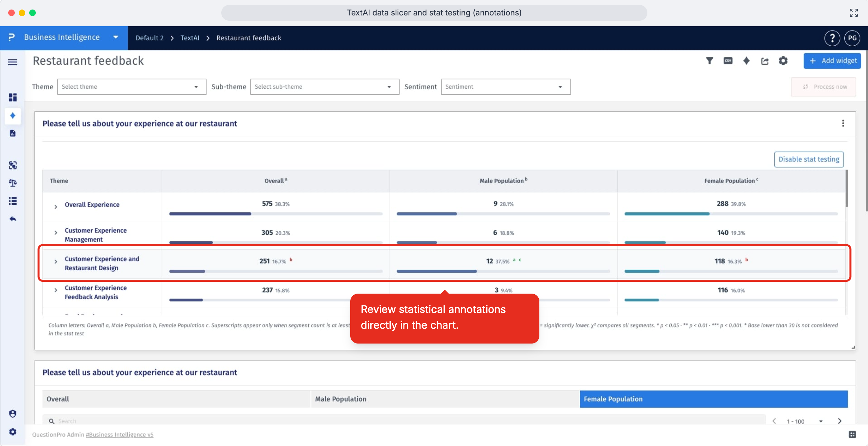The height and width of the screenshot is (446, 868).
Task: Click the Process now button
Action: click(x=823, y=87)
